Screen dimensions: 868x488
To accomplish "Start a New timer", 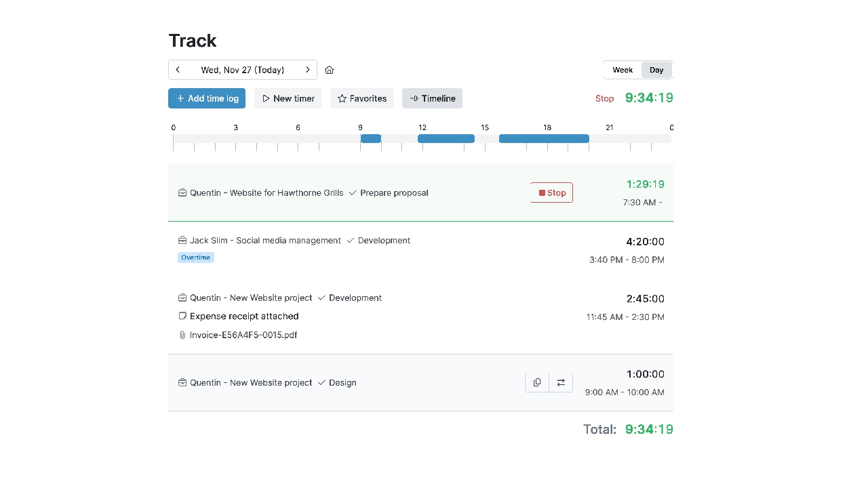I will (288, 98).
